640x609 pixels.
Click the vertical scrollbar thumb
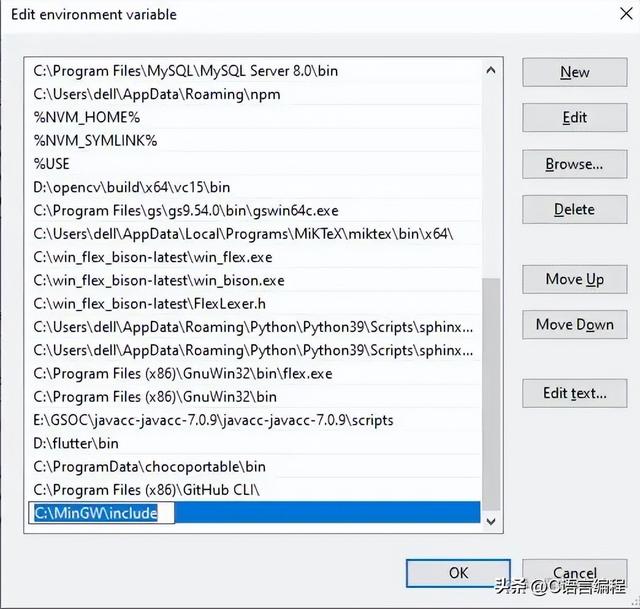(491, 394)
